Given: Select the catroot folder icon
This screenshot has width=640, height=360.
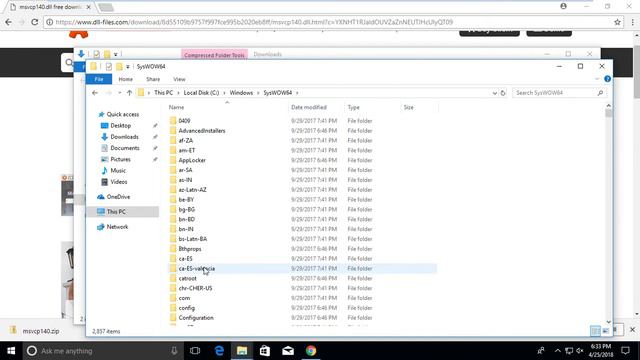Looking at the screenshot, I should 173,278.
